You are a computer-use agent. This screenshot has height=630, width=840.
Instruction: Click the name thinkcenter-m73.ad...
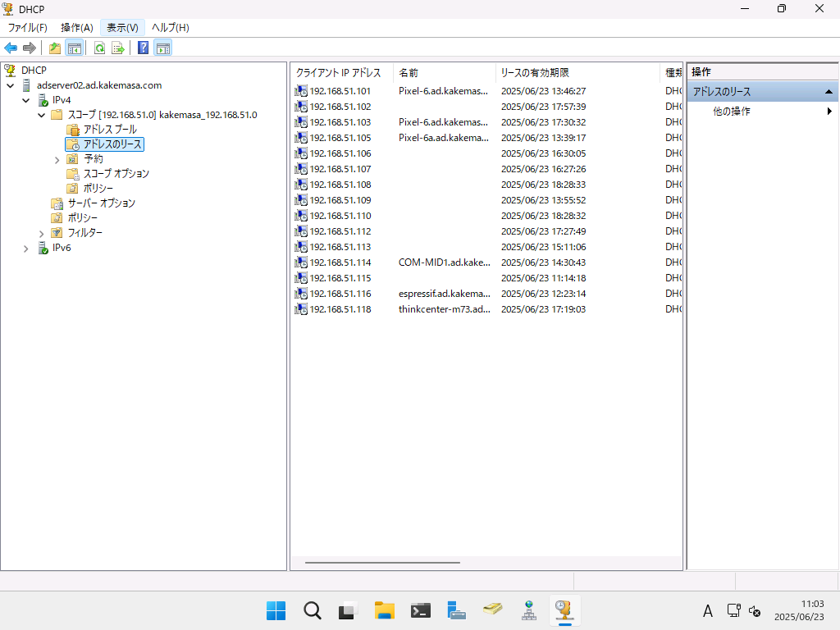(x=444, y=309)
